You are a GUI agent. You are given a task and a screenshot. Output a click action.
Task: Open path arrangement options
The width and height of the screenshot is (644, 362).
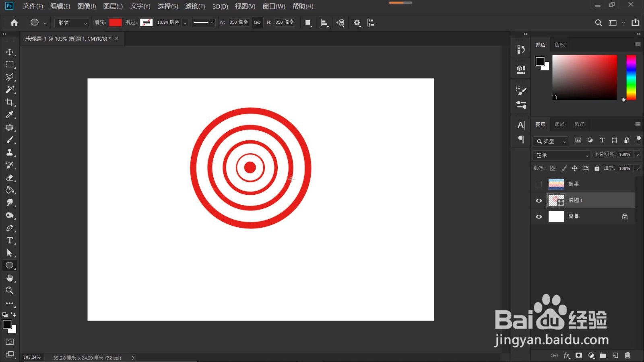(341, 23)
